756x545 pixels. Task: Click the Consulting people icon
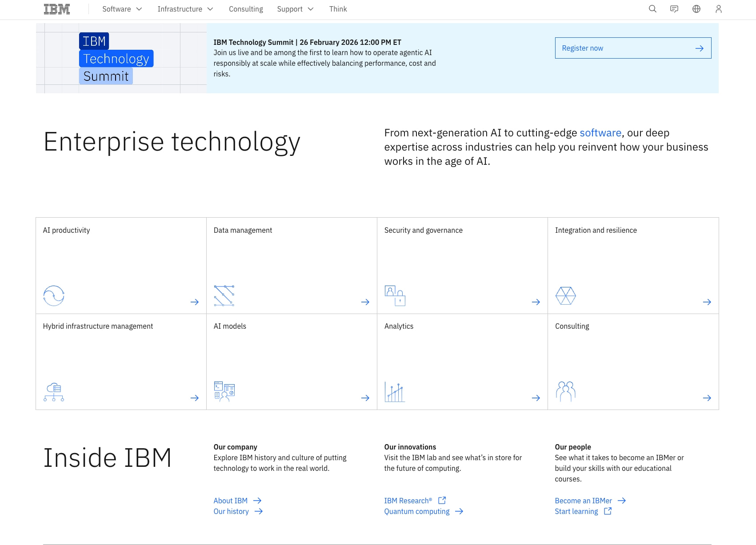click(x=565, y=391)
